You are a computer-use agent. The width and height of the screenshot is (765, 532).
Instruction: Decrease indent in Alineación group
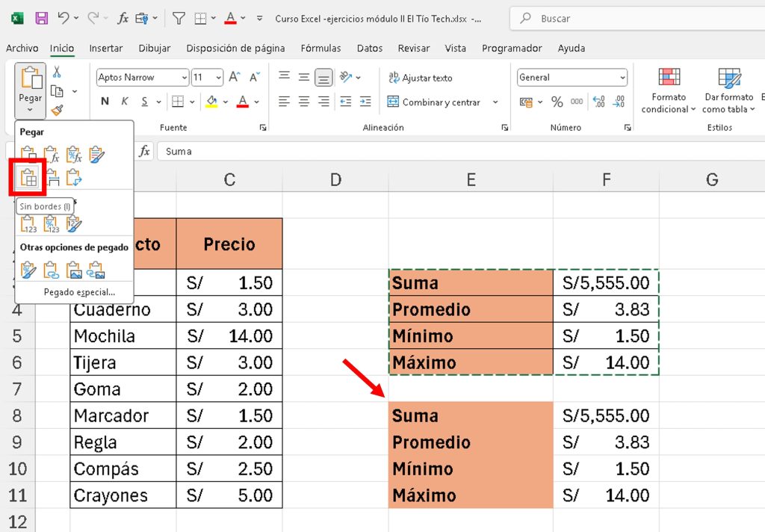(345, 102)
